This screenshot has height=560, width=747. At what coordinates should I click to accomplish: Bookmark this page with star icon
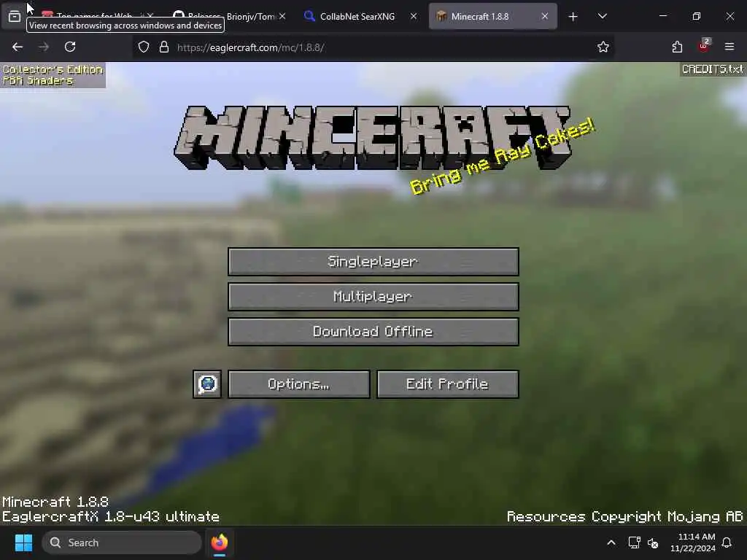coord(603,47)
